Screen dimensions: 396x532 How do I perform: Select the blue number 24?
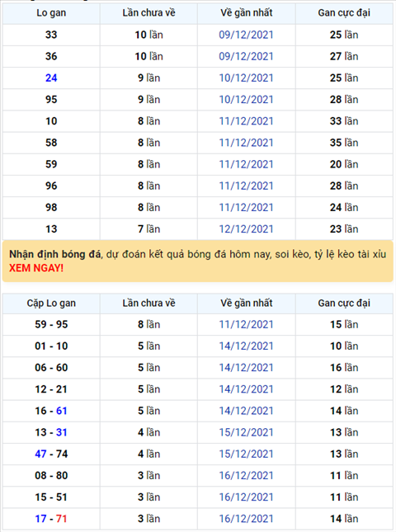click(51, 78)
